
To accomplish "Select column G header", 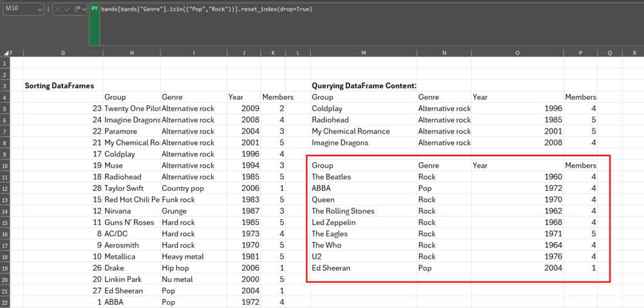I will tap(63, 53).
